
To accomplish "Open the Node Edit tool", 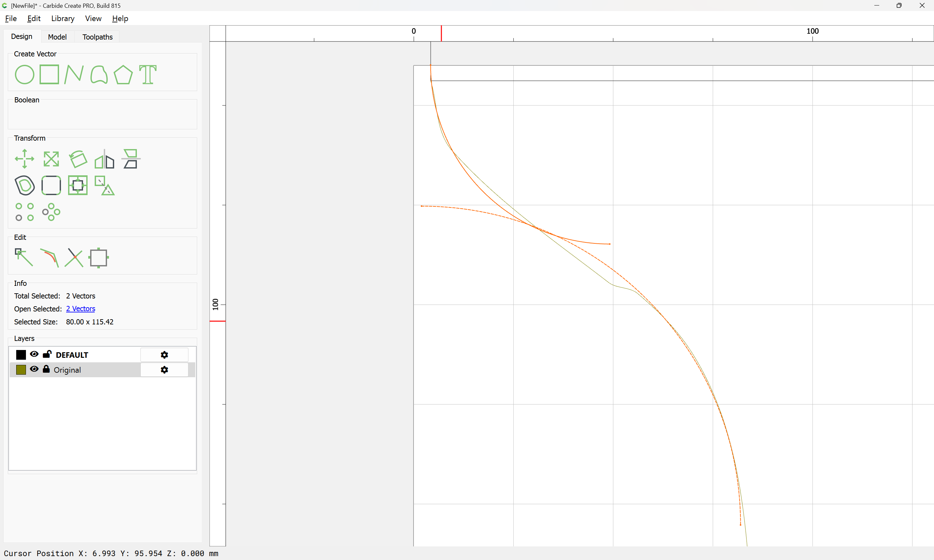I will (x=24, y=258).
